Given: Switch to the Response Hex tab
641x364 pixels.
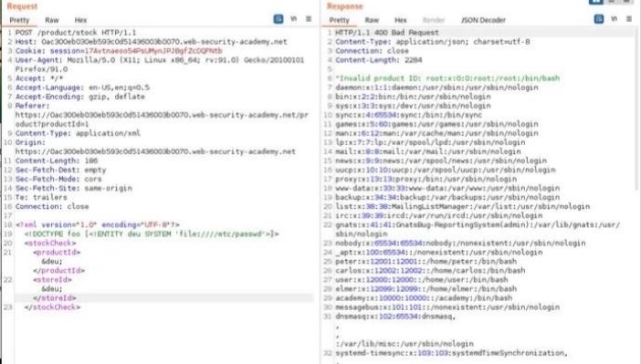Looking at the screenshot, I should [401, 20].
